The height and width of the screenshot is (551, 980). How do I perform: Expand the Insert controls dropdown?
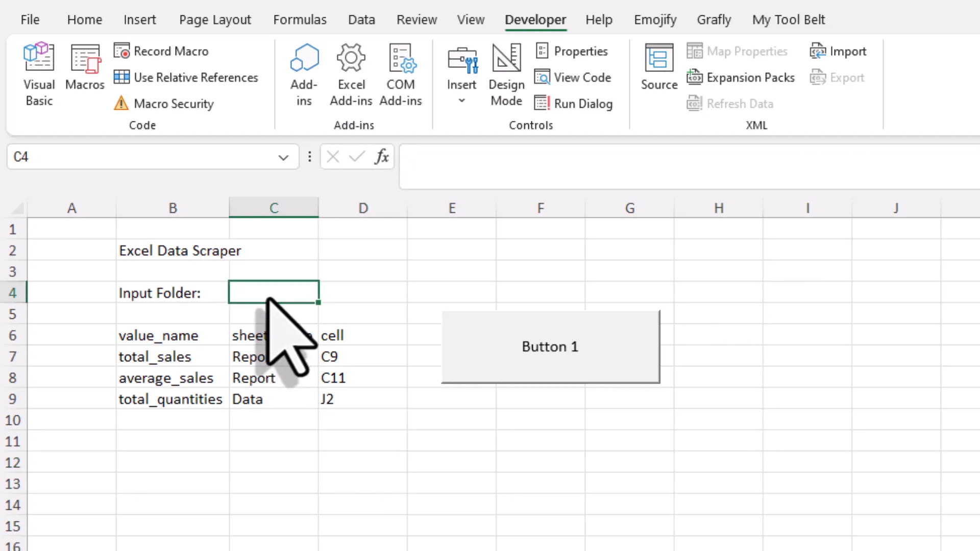(461, 101)
